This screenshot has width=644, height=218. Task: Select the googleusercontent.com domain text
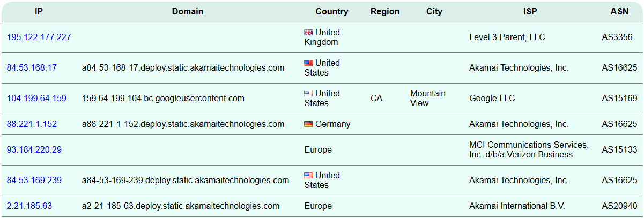(163, 99)
